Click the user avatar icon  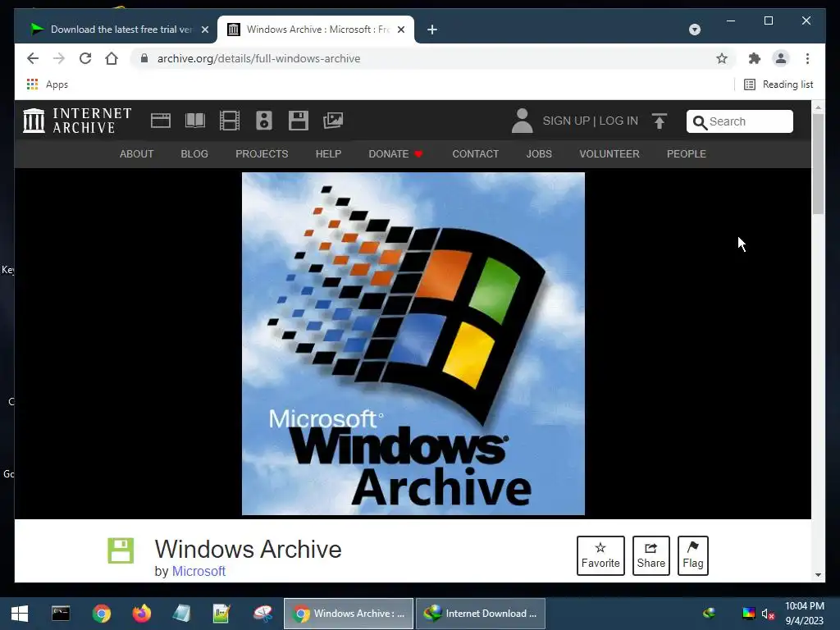point(522,121)
